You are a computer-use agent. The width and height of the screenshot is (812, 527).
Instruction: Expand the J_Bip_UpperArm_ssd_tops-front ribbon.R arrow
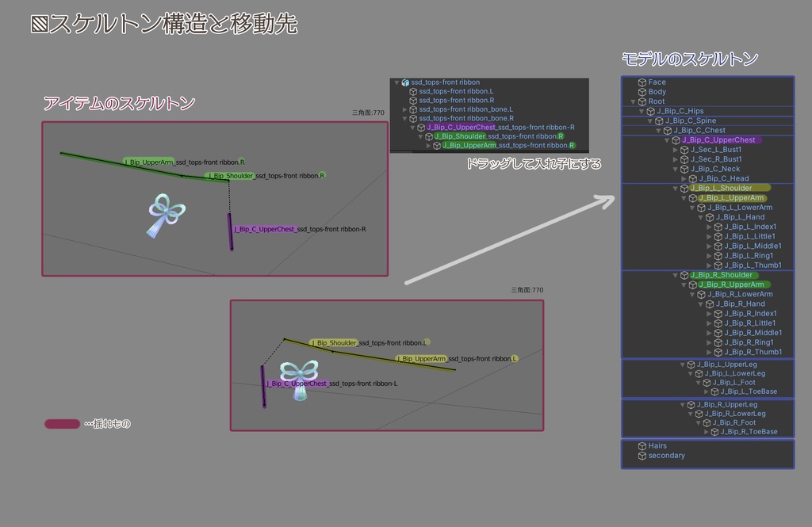(x=428, y=146)
